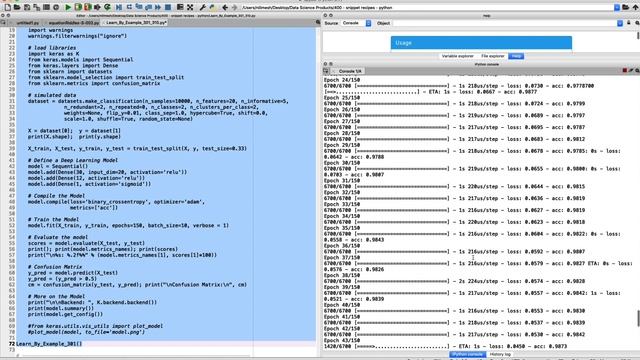Step into function debug icon
The height and width of the screenshot is (360, 640).
[x=139, y=7]
